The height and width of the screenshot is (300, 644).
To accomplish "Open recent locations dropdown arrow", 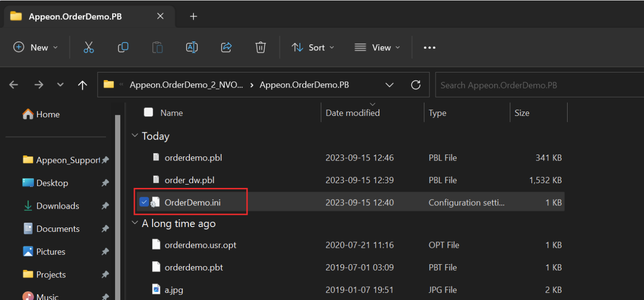I will [x=60, y=85].
